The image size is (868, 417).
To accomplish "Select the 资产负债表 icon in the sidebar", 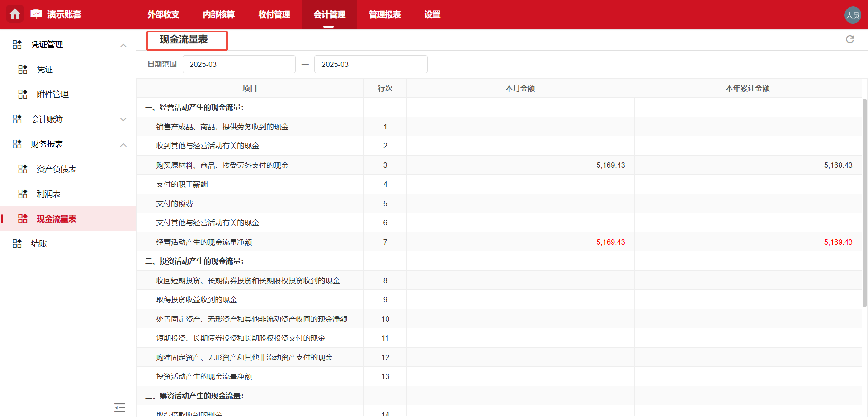I will tap(23, 169).
